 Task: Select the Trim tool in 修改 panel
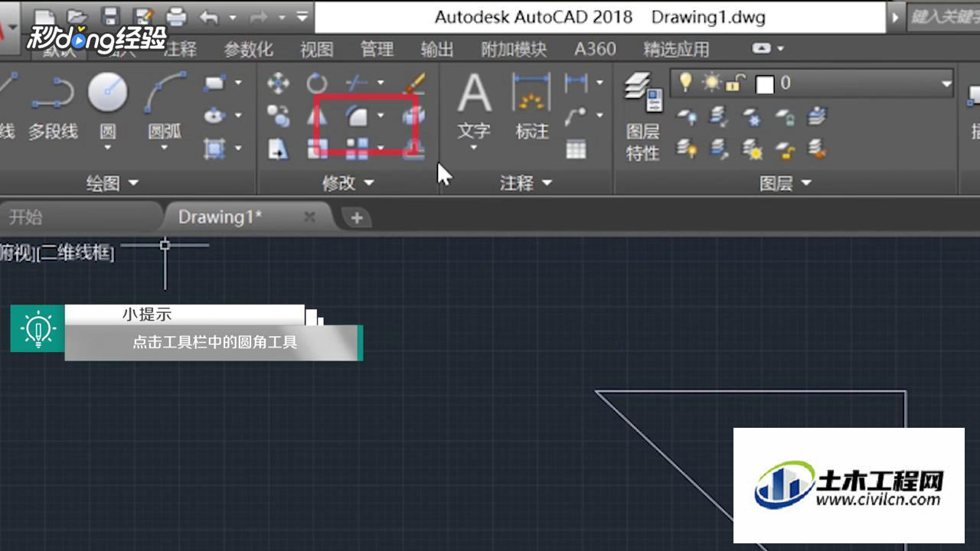357,82
